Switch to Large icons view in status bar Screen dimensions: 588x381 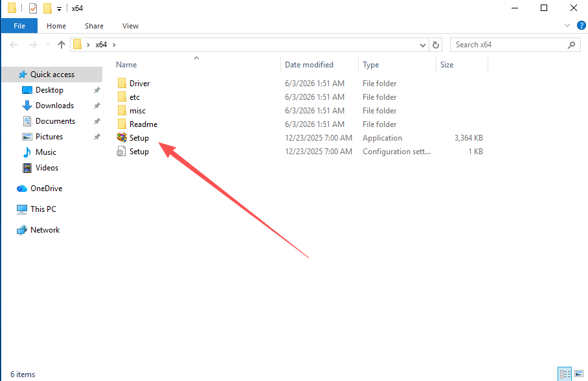(579, 374)
